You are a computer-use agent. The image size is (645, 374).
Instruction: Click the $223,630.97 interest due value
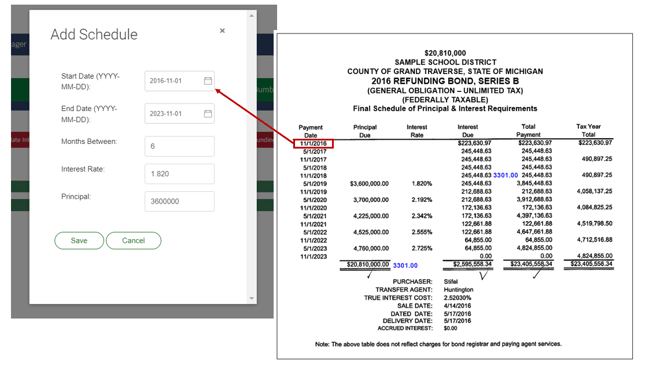[x=474, y=143]
